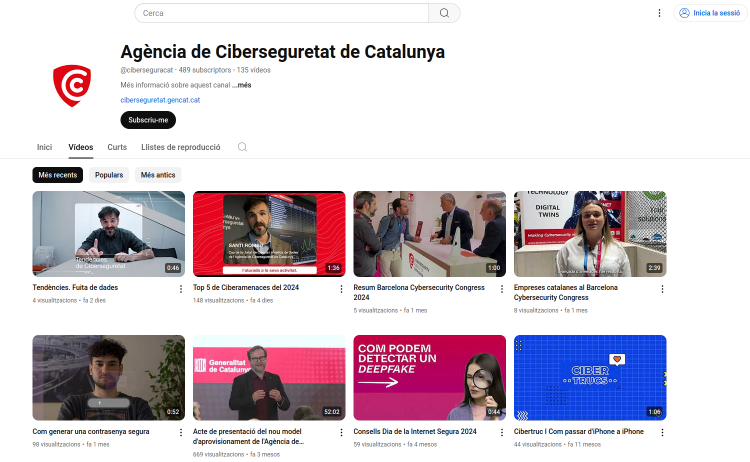The image size is (750, 462).
Task: Open the deepfake video thumbnail
Action: point(430,378)
